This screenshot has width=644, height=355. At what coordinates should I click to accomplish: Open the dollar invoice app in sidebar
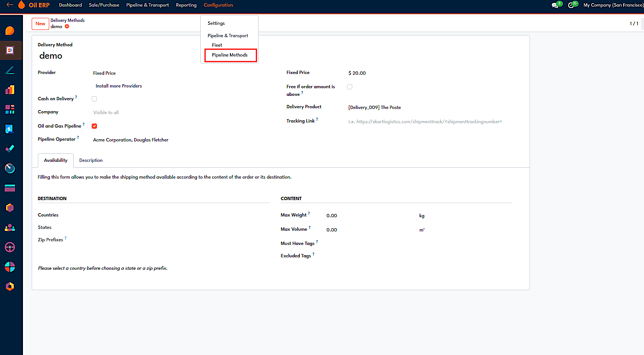10,129
